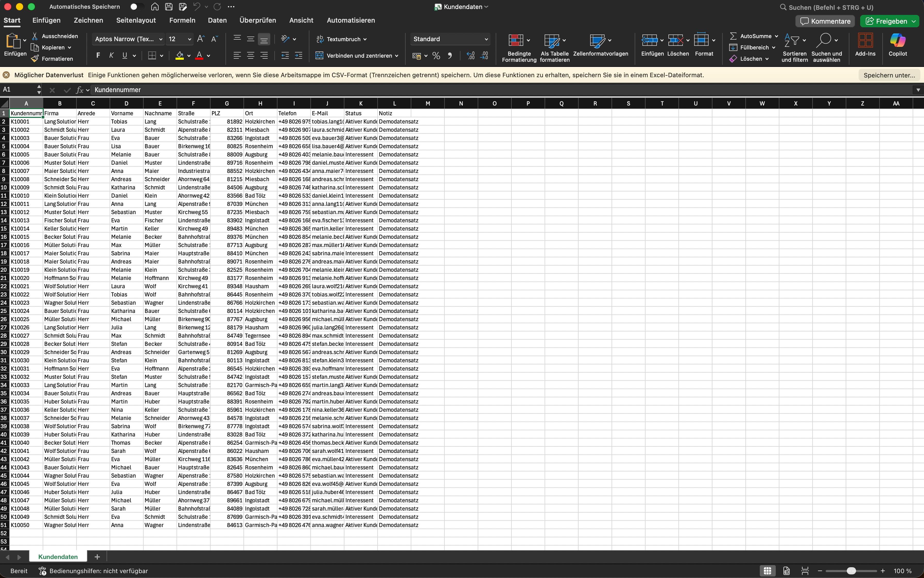Open Zellenformatvorlagen gallery
The image size is (924, 578).
click(x=600, y=45)
